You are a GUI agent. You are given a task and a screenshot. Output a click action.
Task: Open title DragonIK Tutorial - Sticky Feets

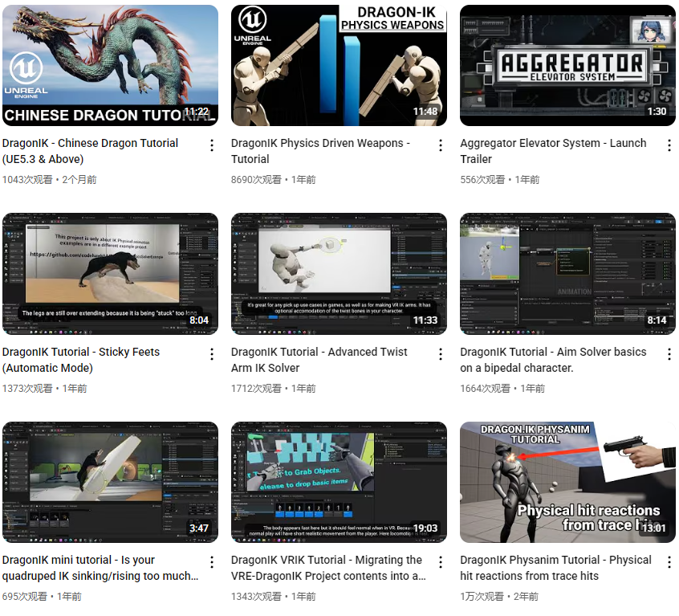click(x=81, y=360)
